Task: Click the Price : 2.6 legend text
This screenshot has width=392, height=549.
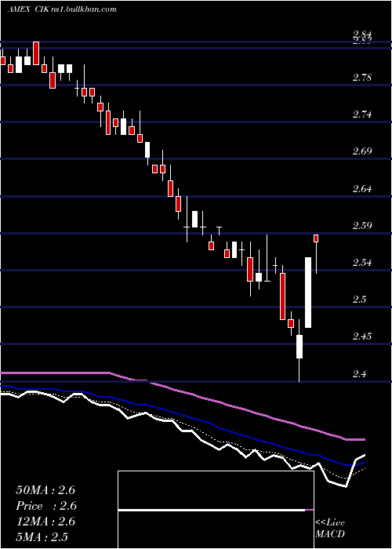Action: pyautogui.click(x=46, y=506)
